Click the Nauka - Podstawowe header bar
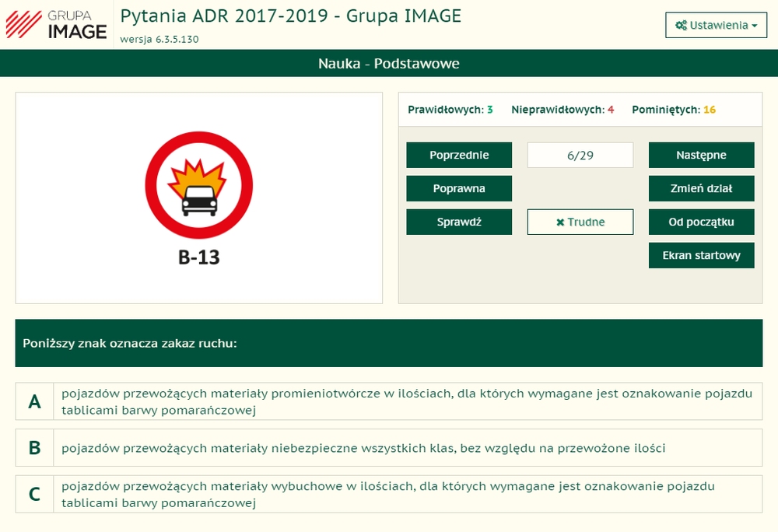This screenshot has height=532, width=778. pos(389,64)
